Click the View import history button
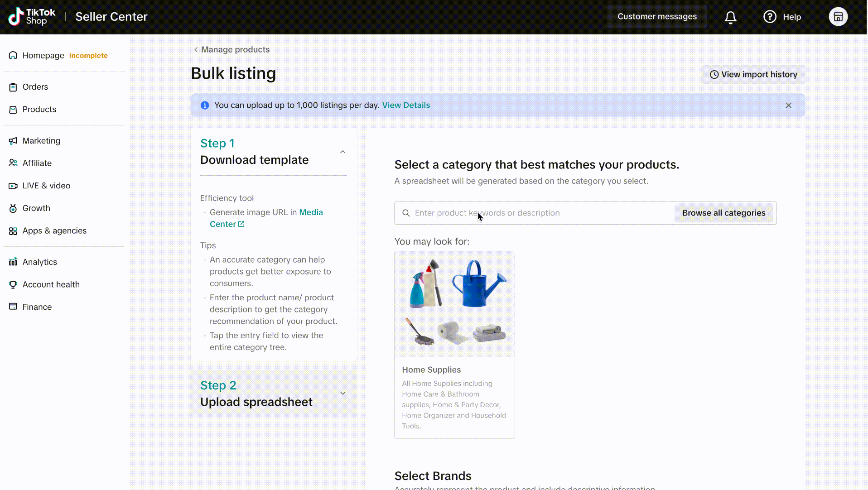The height and width of the screenshot is (490, 868). click(x=753, y=75)
